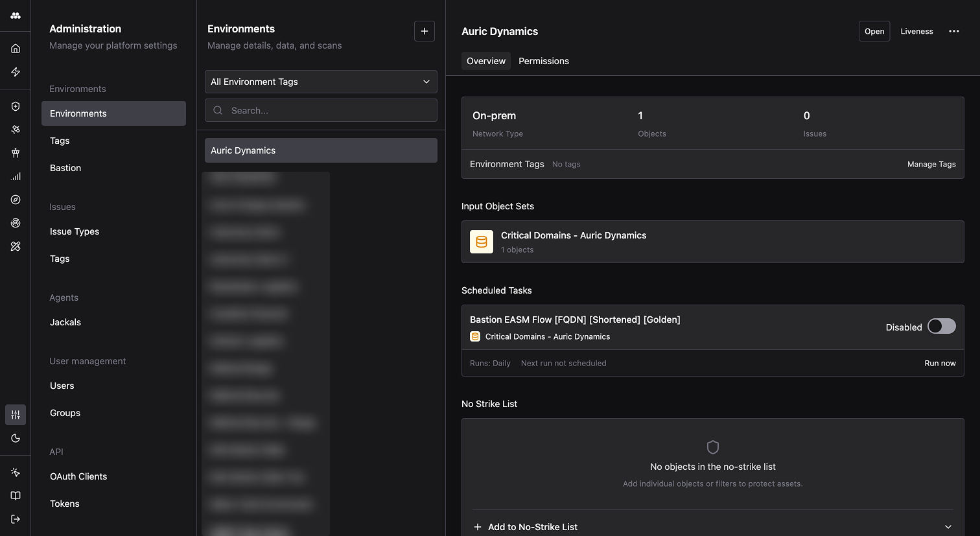Open the book documentation icon

click(16, 496)
